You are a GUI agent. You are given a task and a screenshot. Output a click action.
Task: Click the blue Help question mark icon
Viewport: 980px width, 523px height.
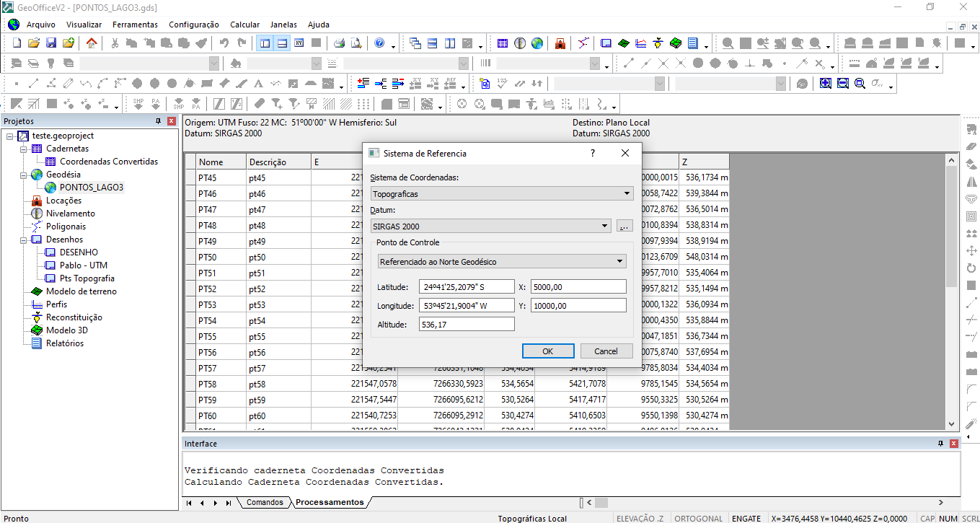[x=380, y=43]
